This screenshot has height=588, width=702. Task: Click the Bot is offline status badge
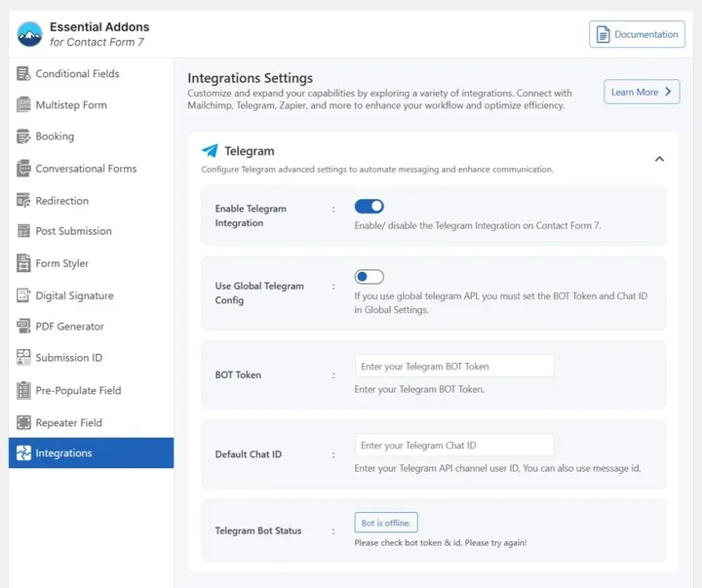386,523
